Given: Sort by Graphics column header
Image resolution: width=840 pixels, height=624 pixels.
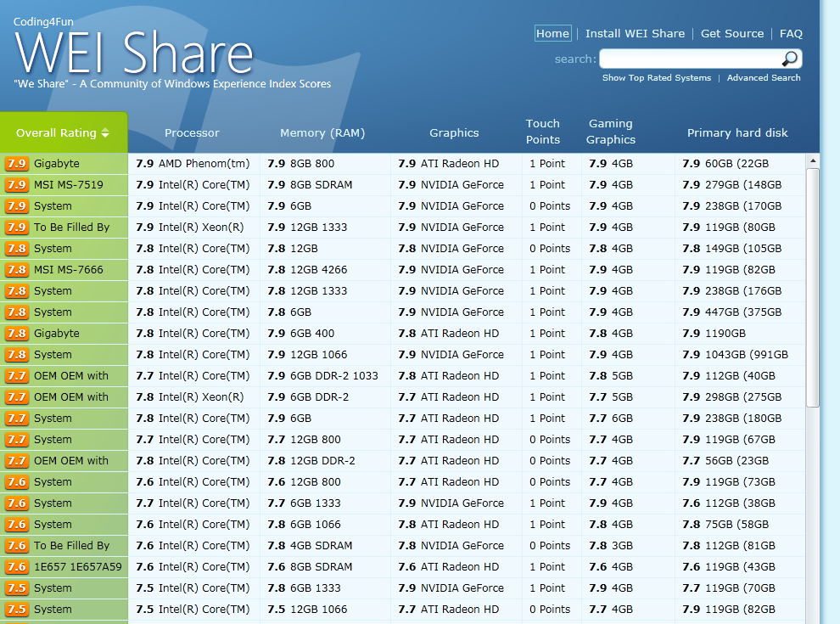Looking at the screenshot, I should coord(454,133).
